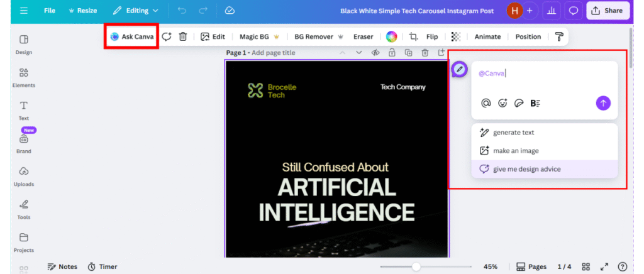Open the rainbow color picker swatch

point(391,37)
